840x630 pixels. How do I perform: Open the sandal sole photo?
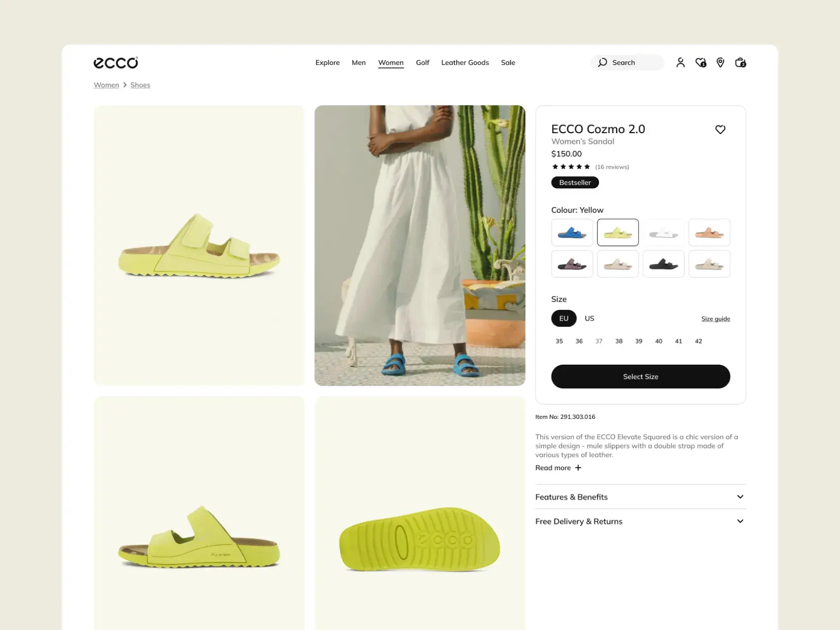click(x=420, y=513)
